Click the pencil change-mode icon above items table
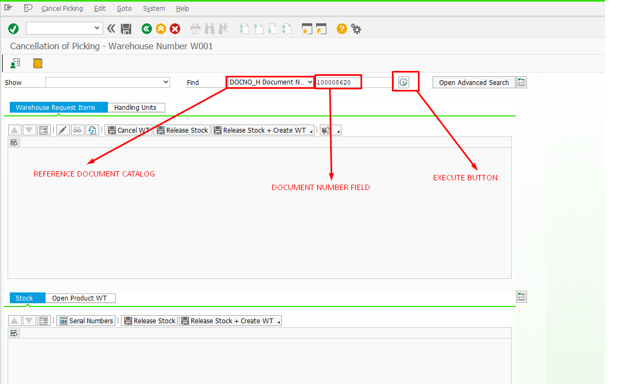The image size is (620, 384). (62, 130)
